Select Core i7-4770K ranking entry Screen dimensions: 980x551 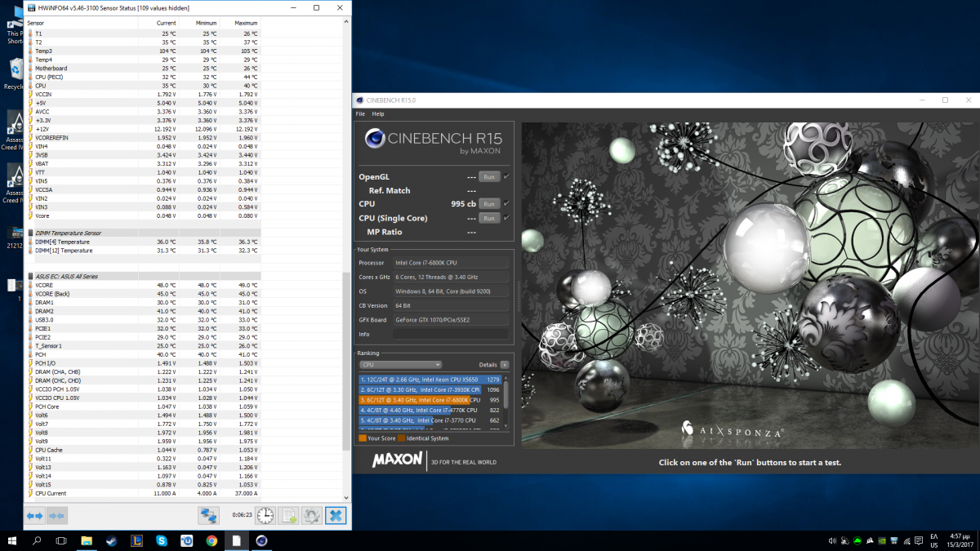pyautogui.click(x=430, y=410)
